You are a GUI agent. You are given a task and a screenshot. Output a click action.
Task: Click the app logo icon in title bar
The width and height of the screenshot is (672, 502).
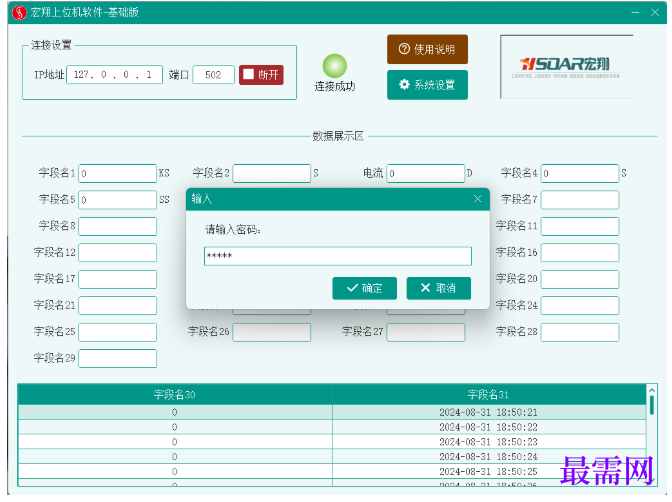coord(19,12)
